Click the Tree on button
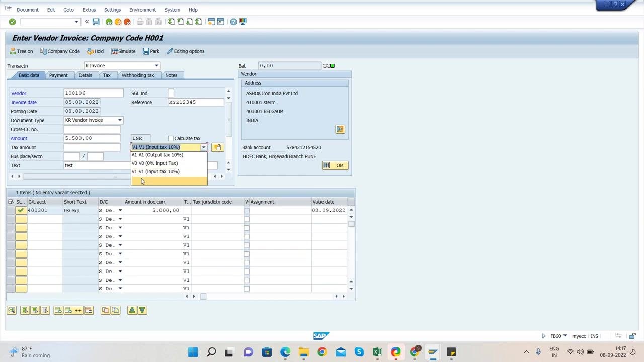Screen dimensions: 644x362 21,51
